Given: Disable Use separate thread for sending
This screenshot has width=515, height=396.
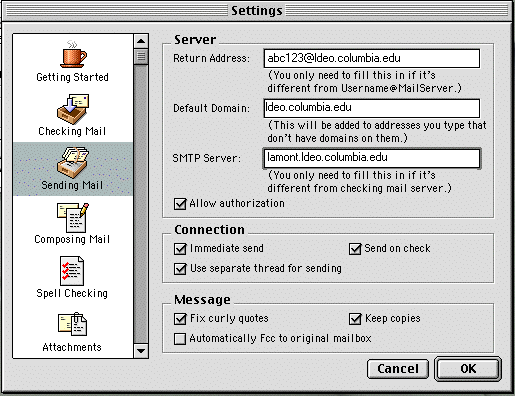Looking at the screenshot, I should coord(180,269).
